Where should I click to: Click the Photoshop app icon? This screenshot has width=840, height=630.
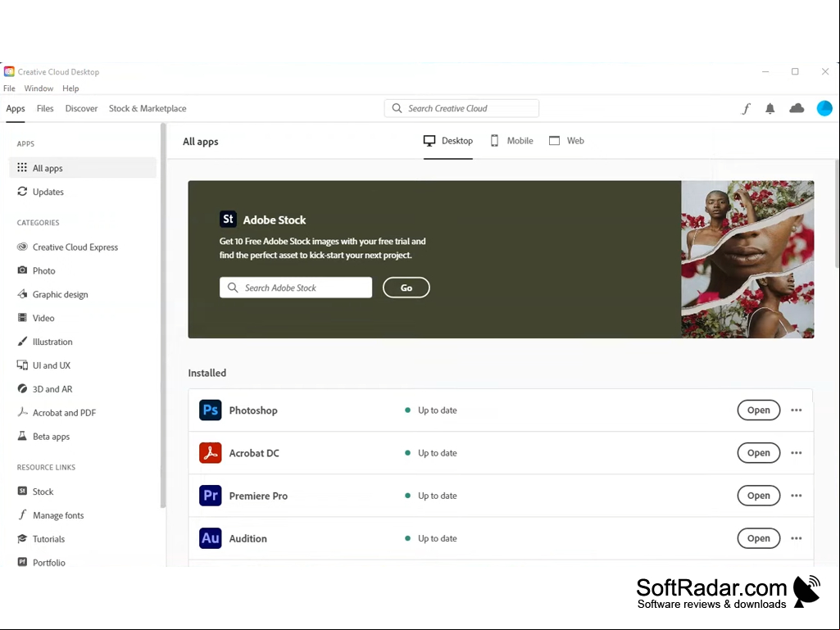211,410
